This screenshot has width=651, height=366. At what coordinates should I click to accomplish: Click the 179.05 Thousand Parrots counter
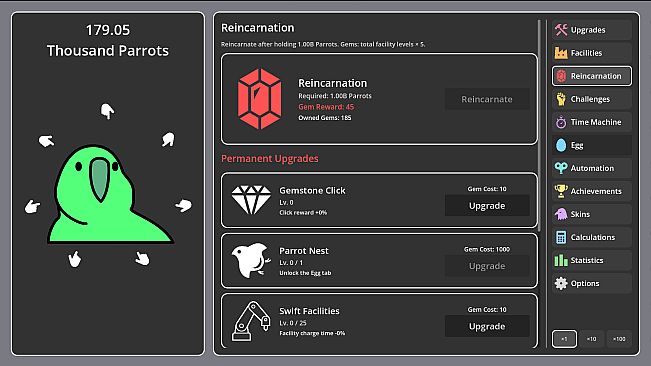coord(108,40)
